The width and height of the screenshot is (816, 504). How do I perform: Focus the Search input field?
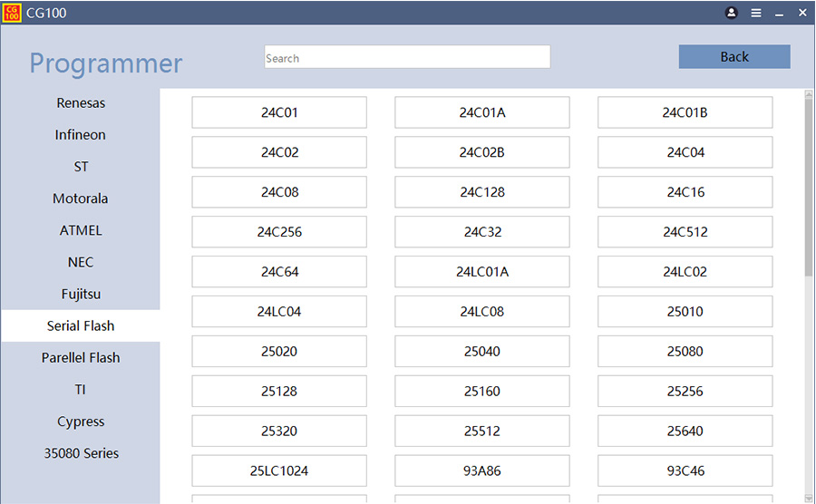pyautogui.click(x=407, y=57)
